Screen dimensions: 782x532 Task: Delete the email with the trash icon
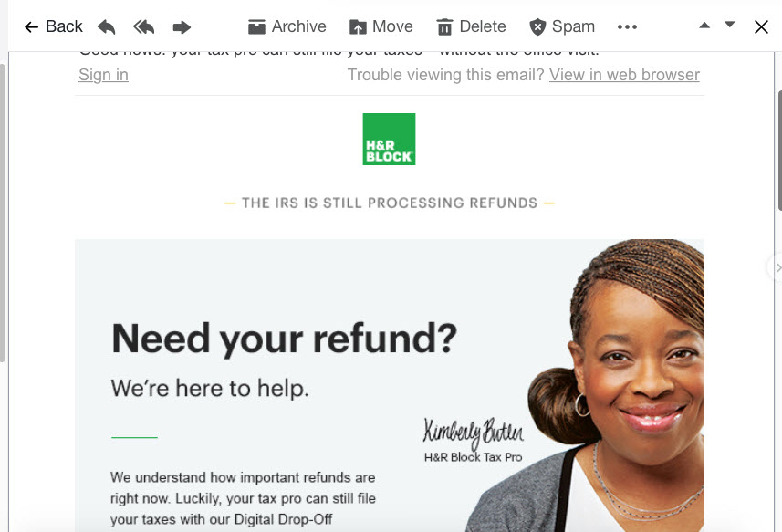(471, 26)
